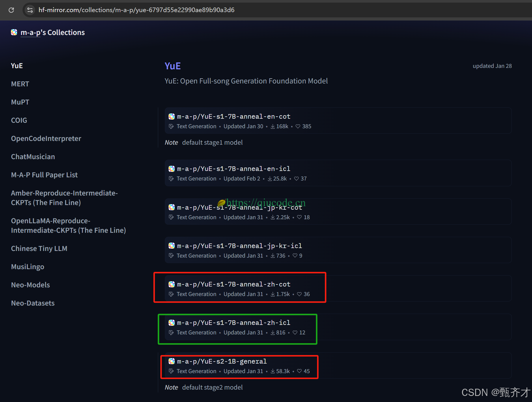Click avatar icon beside YuE-s1-7B-anneal-jp-kr-icl
The image size is (532, 402).
point(172,246)
